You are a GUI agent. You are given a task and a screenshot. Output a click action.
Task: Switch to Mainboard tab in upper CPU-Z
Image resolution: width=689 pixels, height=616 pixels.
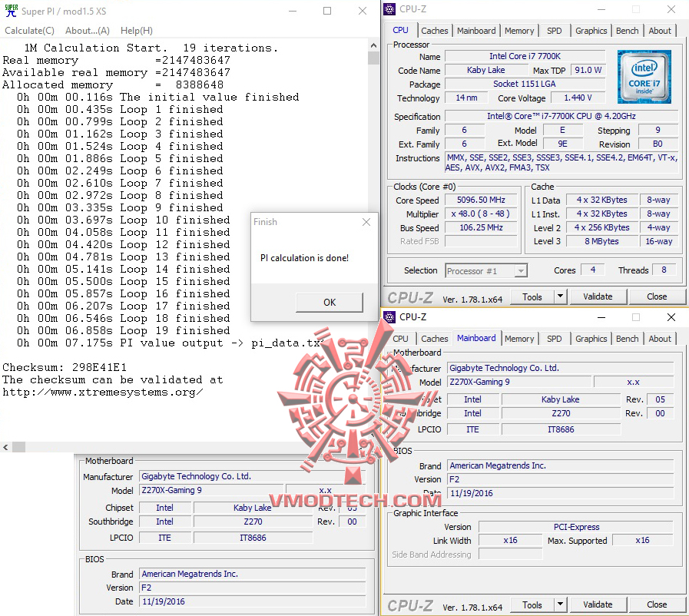[x=476, y=31]
